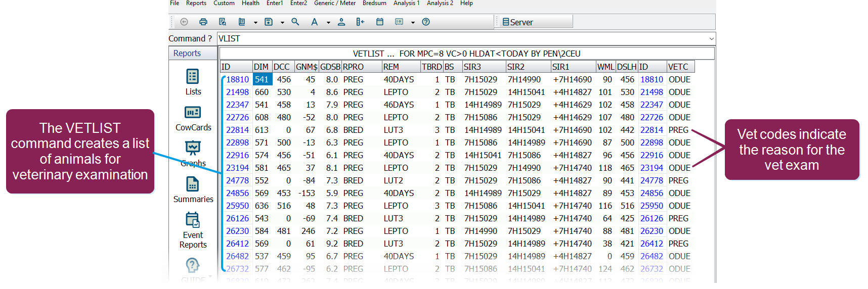Open cow ID 22726 link in right ID column
The height and width of the screenshot is (289, 868).
[x=652, y=117]
